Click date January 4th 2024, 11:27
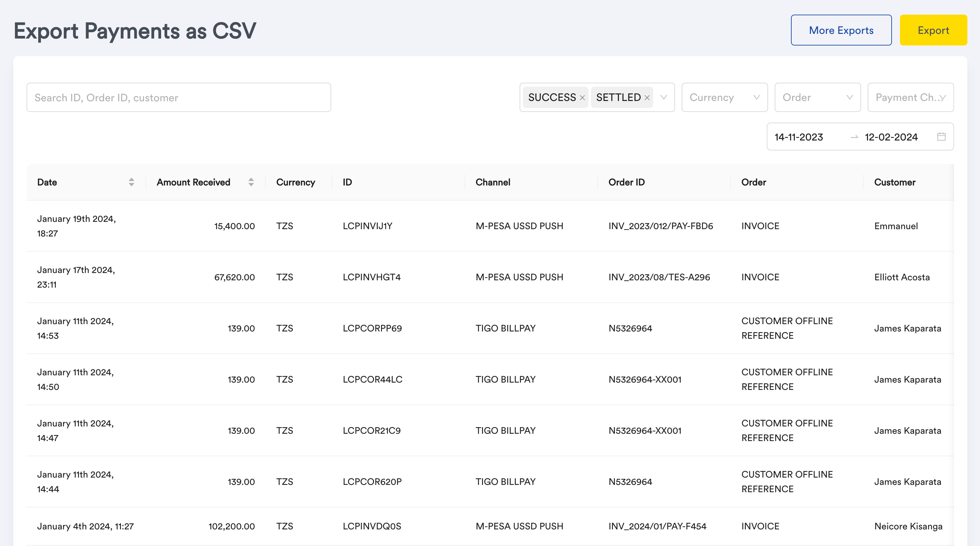The width and height of the screenshot is (980, 546). tap(86, 526)
